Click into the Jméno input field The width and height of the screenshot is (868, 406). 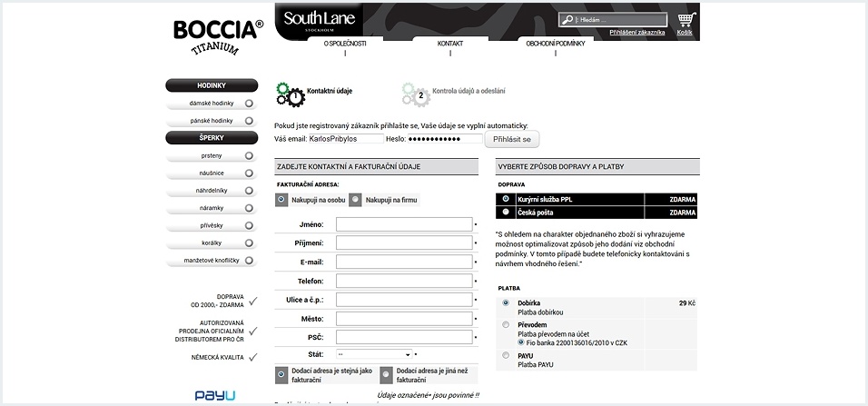click(404, 224)
